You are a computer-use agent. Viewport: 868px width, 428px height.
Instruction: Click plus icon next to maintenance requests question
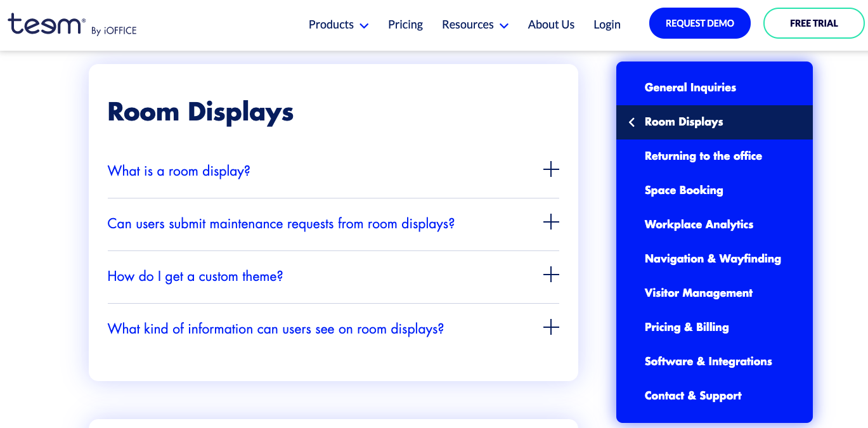(x=551, y=222)
